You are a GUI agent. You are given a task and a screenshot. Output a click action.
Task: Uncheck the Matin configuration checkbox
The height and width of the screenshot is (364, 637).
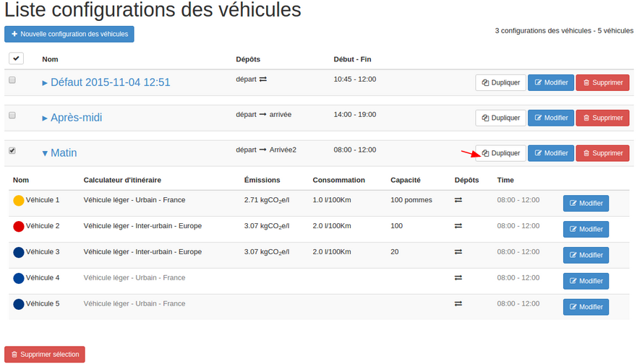(12, 151)
